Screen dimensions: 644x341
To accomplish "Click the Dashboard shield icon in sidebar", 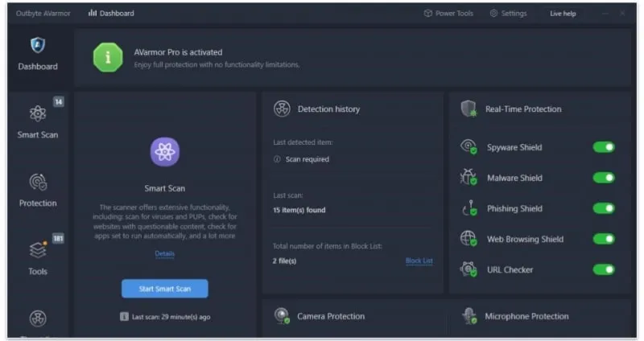I will (x=38, y=45).
